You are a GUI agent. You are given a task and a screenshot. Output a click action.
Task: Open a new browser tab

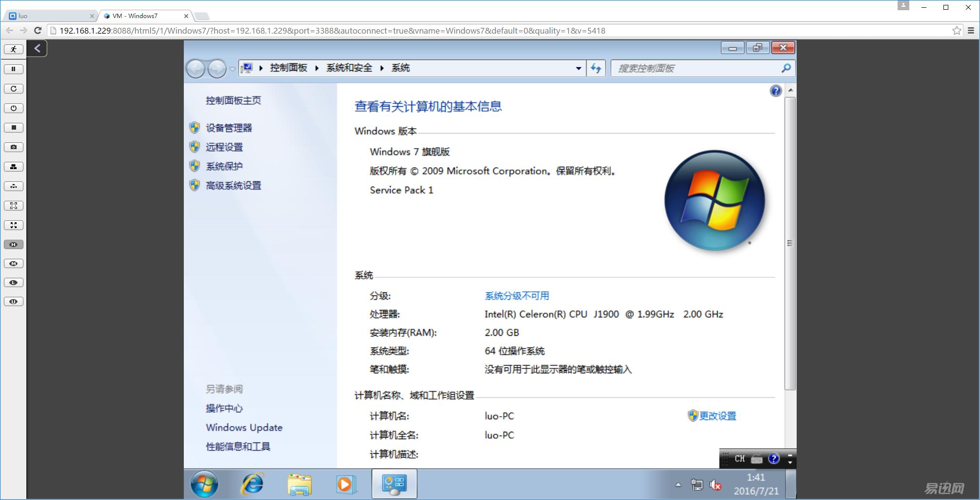202,16
